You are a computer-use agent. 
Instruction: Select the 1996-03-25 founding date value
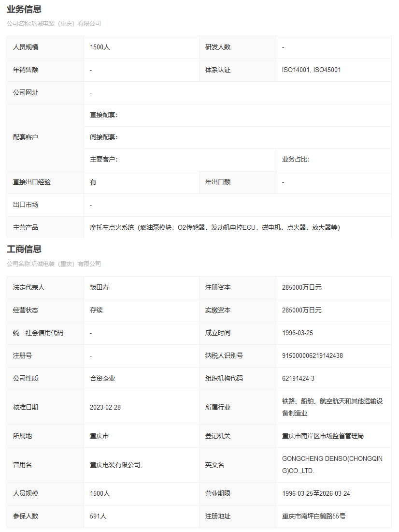coord(297,333)
